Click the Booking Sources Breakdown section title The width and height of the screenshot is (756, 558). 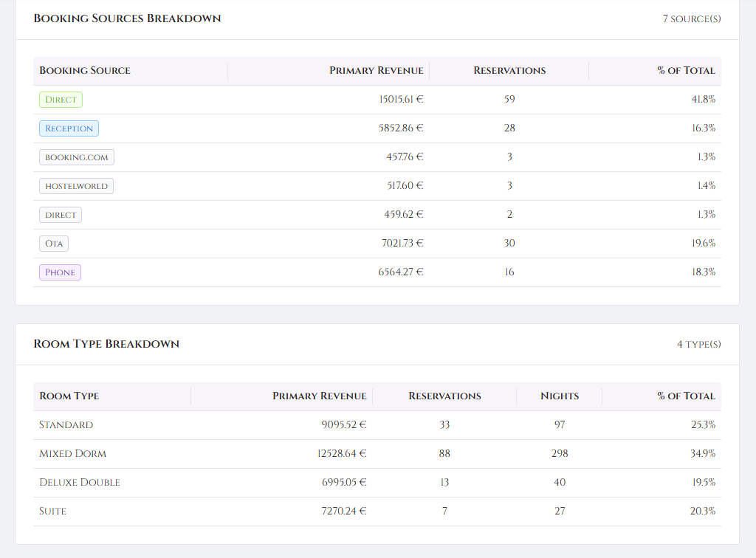click(126, 18)
